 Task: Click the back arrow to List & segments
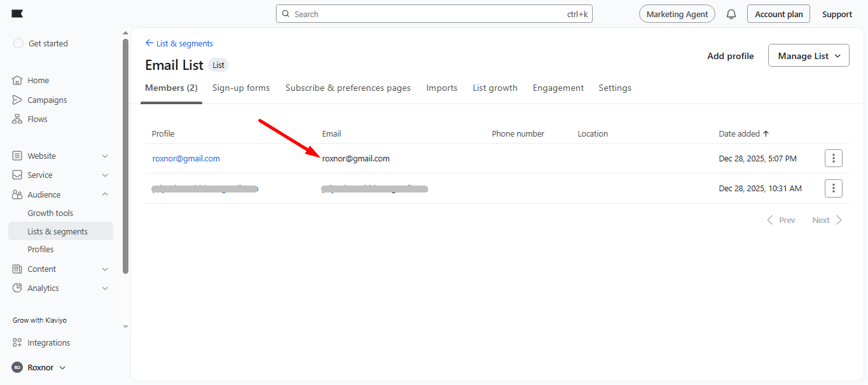click(x=149, y=43)
